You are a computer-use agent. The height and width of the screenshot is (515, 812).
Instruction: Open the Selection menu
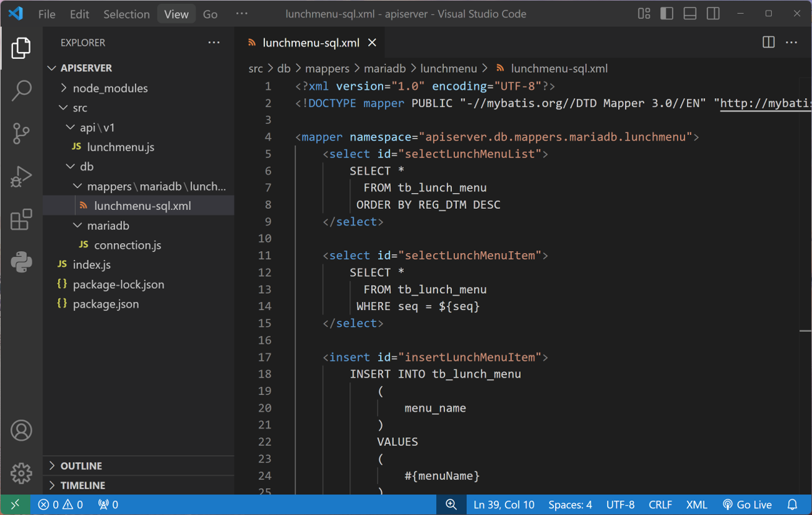(x=126, y=14)
